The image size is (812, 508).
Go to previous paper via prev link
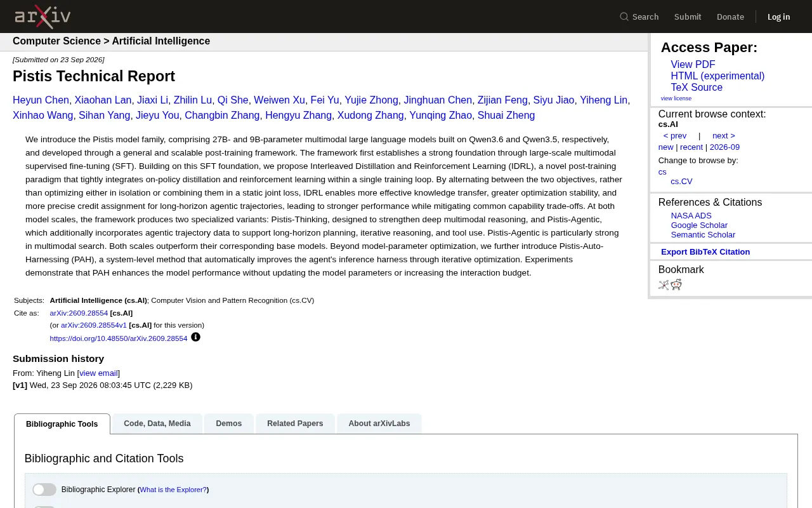coord(675,136)
